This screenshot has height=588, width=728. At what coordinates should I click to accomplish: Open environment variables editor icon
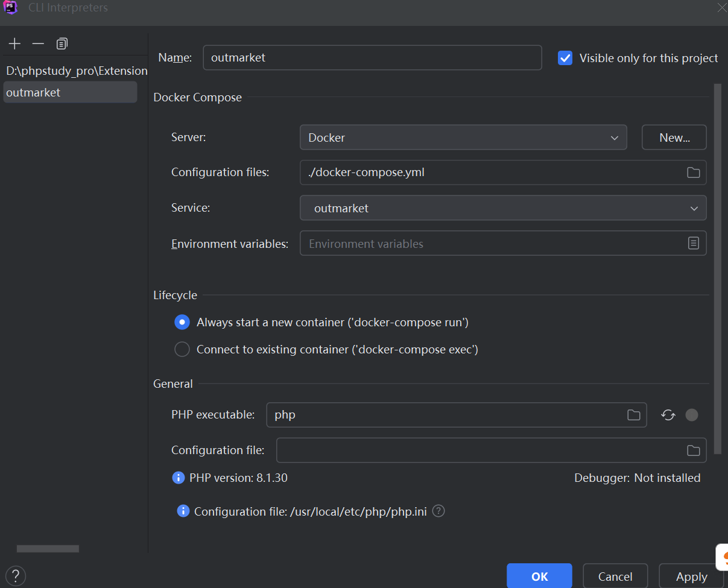coord(694,243)
